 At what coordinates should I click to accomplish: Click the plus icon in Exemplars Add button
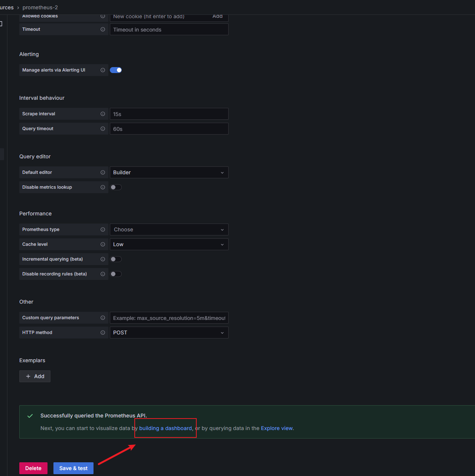(28, 376)
